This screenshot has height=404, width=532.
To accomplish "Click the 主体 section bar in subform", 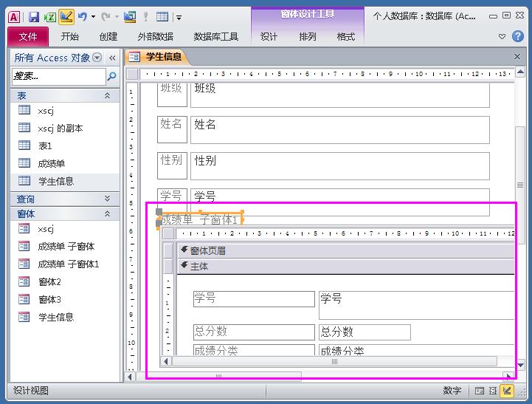I will point(346,266).
